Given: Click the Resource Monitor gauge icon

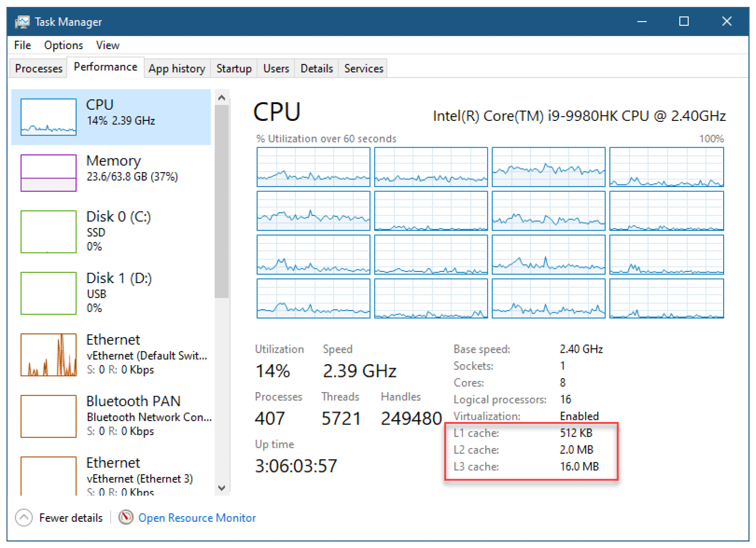Looking at the screenshot, I should pyautogui.click(x=126, y=517).
